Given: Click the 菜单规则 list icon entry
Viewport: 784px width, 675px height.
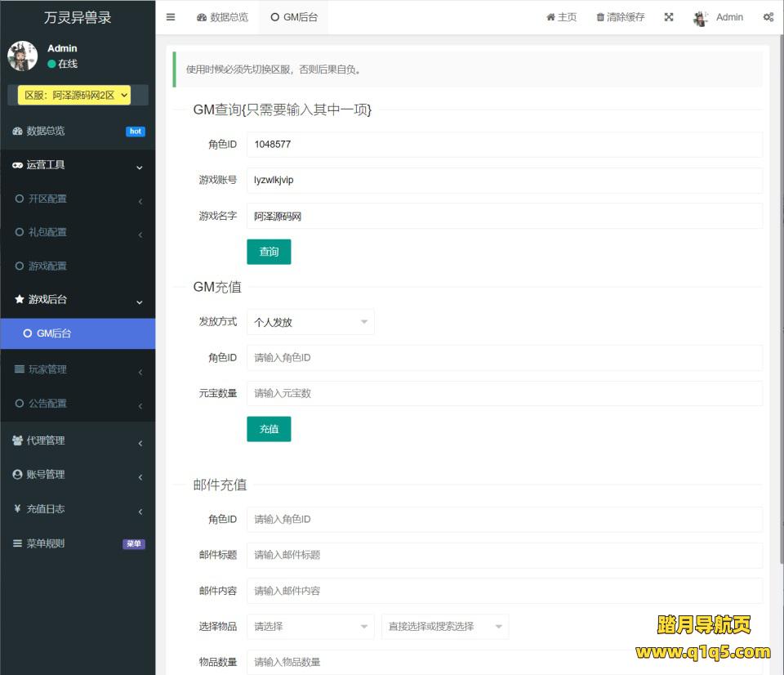Looking at the screenshot, I should [45, 543].
